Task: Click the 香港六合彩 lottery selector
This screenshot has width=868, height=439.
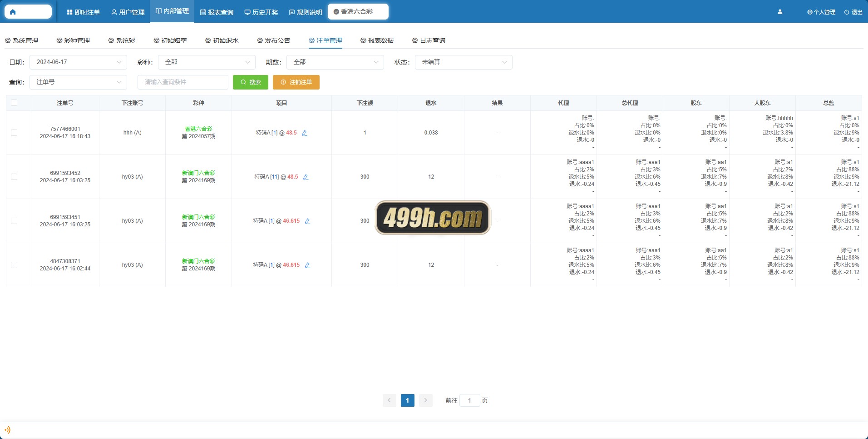Action: (x=358, y=12)
